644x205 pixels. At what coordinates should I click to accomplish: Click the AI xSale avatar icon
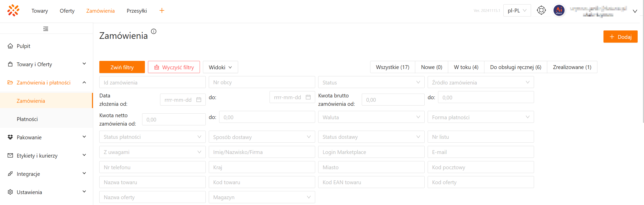click(559, 10)
